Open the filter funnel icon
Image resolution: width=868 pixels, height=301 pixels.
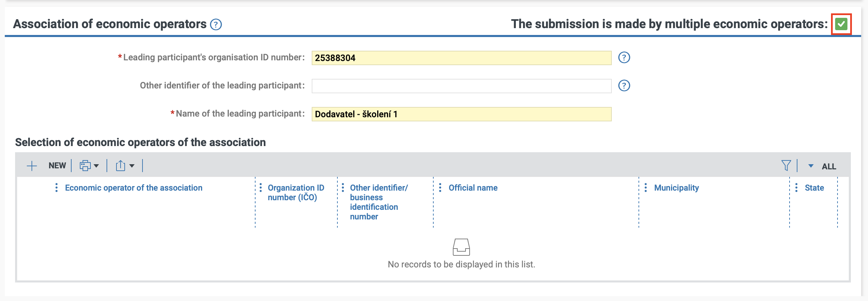click(786, 166)
